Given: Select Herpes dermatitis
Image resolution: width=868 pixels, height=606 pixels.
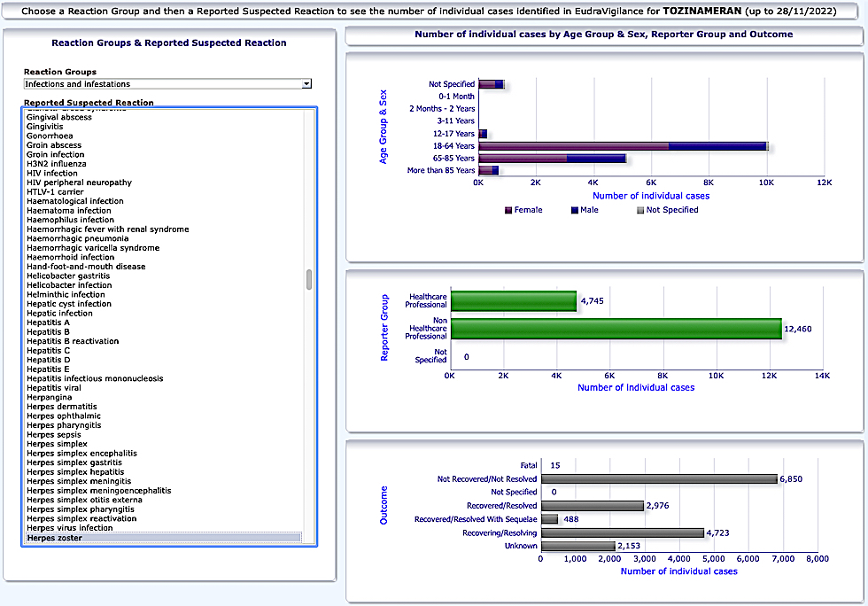Looking at the screenshot, I should (62, 407).
